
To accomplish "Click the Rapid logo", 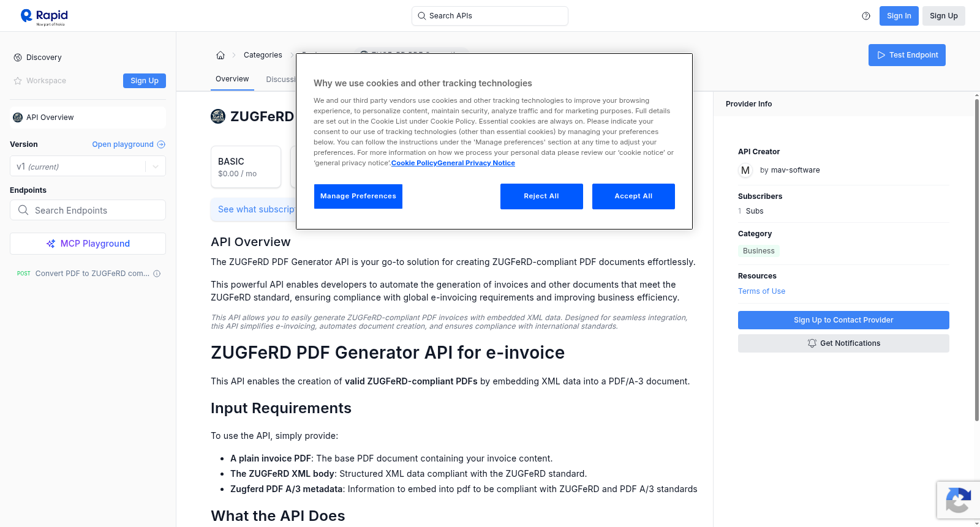I will pyautogui.click(x=44, y=17).
